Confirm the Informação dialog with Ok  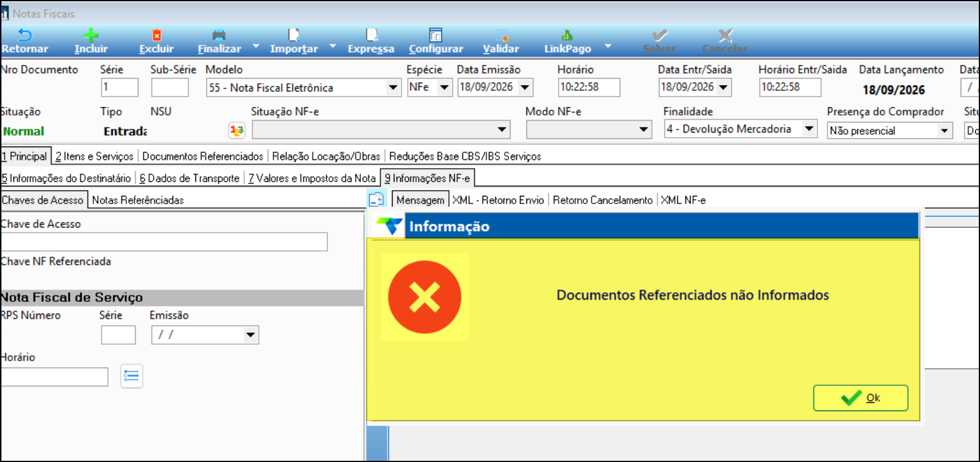860,398
